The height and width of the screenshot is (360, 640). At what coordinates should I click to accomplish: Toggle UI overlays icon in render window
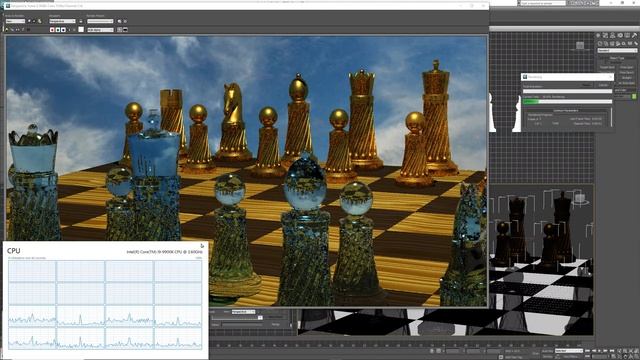[119, 30]
